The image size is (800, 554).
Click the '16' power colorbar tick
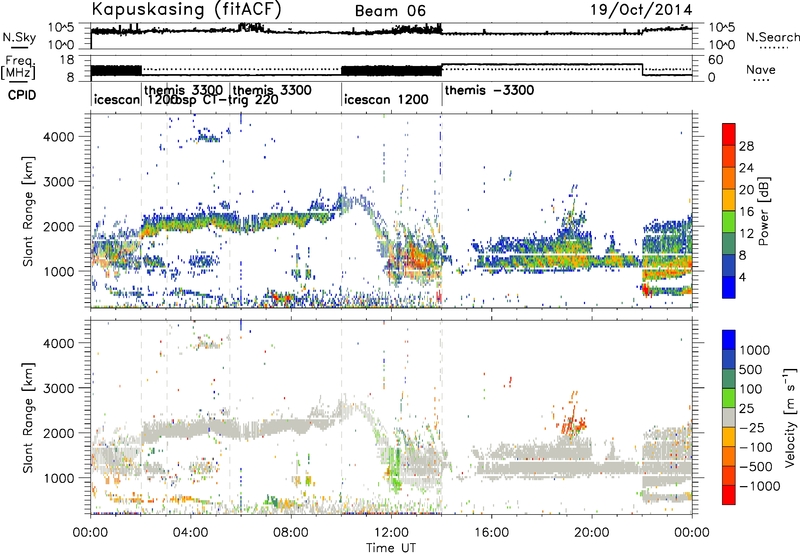coord(746,212)
